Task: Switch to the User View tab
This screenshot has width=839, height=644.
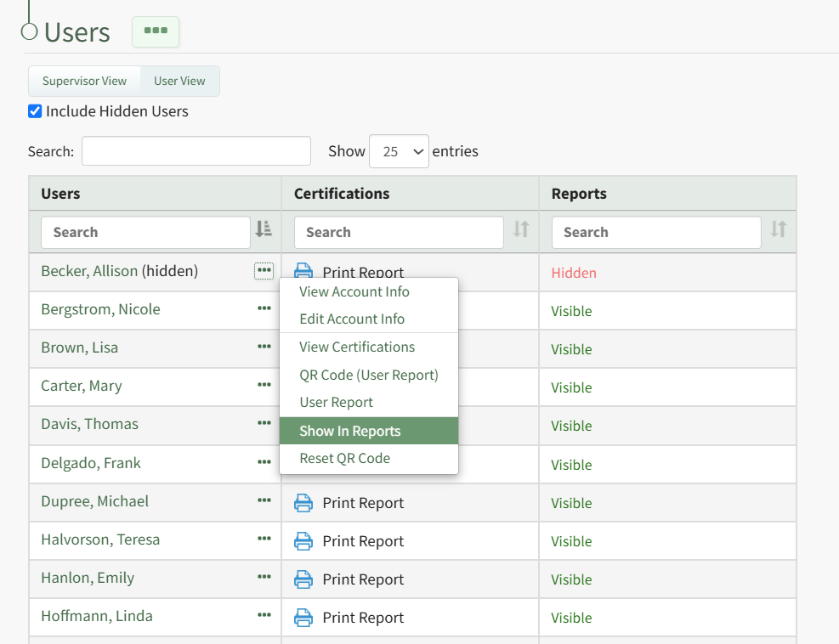Action: pyautogui.click(x=180, y=82)
